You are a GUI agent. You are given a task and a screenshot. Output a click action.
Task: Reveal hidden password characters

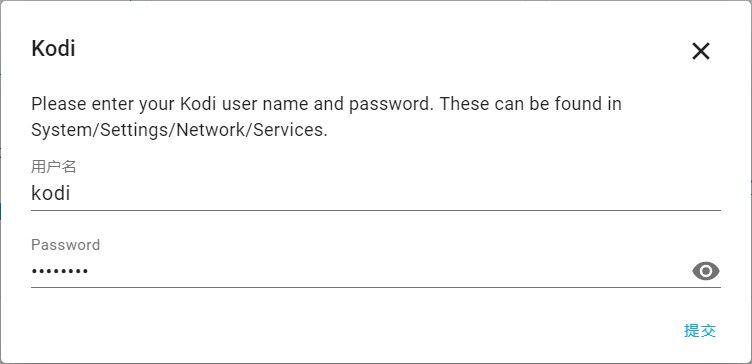coord(705,271)
